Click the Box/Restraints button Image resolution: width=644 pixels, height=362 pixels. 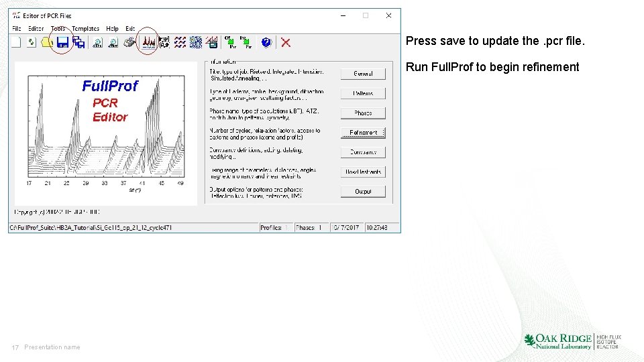(x=363, y=172)
